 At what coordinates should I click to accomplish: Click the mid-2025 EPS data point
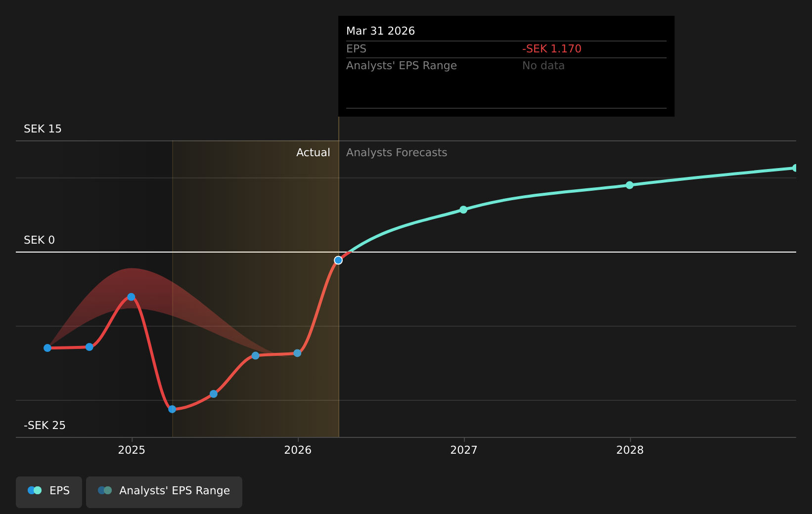pos(214,394)
